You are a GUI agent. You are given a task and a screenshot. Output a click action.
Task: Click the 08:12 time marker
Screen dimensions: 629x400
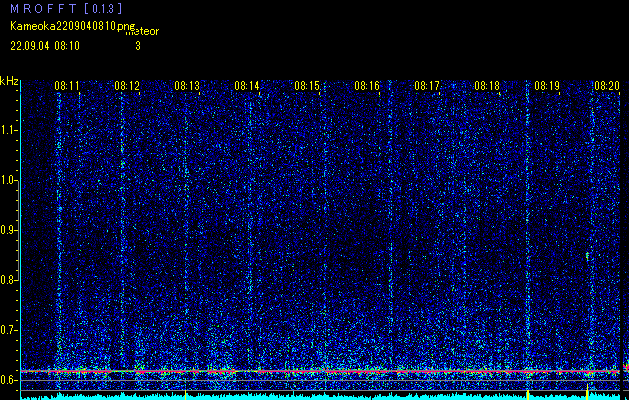click(x=127, y=85)
